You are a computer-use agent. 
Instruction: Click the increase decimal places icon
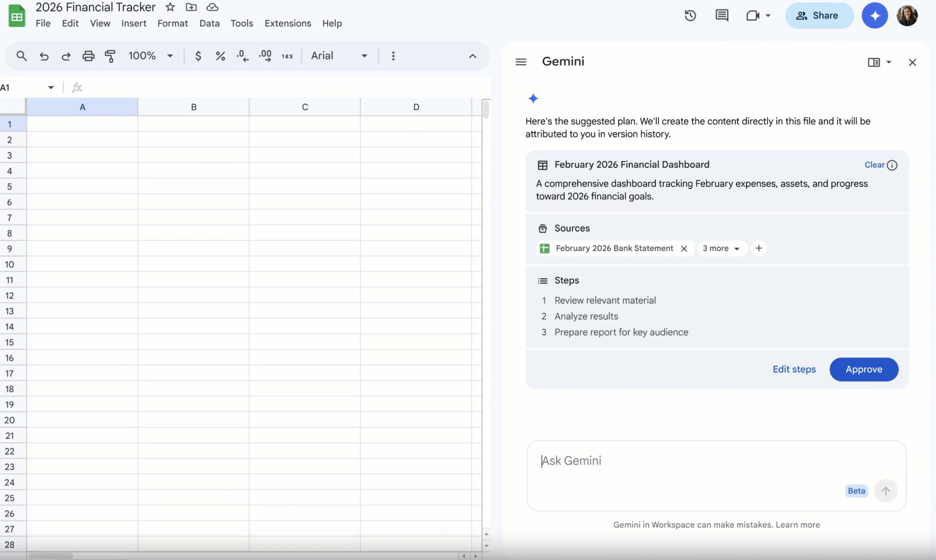coord(265,56)
